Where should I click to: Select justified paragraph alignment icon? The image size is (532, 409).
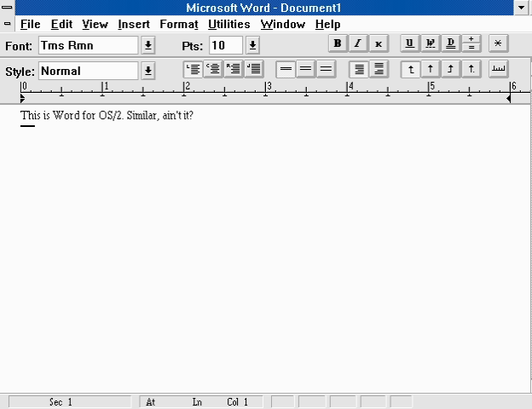click(x=254, y=69)
